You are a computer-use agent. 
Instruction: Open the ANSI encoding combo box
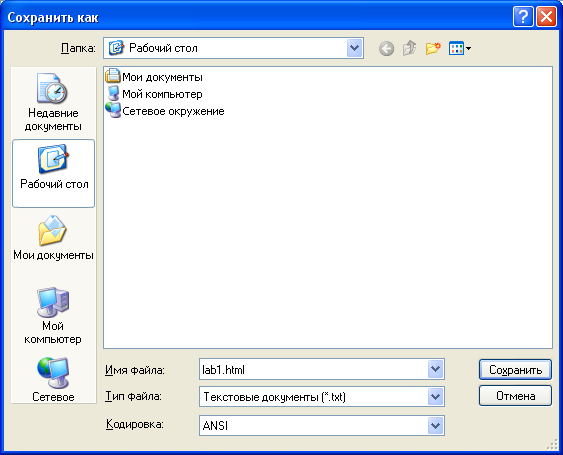pyautogui.click(x=322, y=426)
